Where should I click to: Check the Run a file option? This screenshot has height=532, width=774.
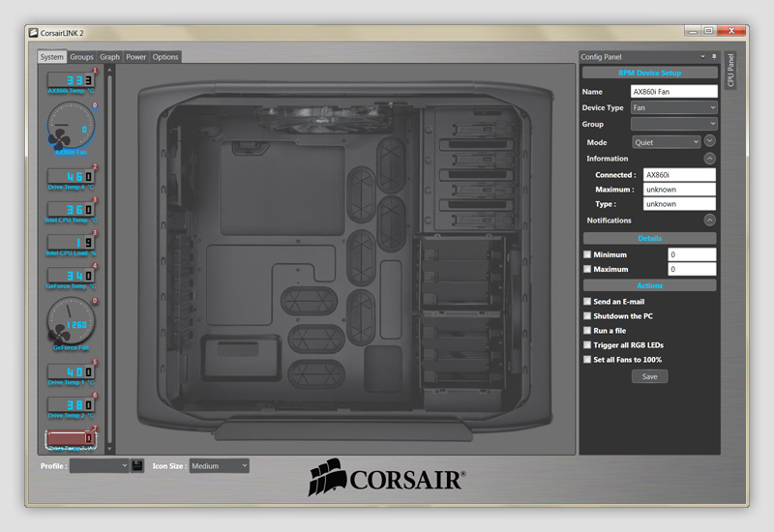coord(587,330)
